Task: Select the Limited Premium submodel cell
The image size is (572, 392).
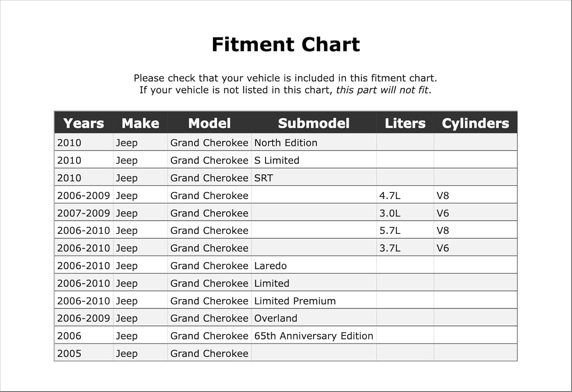Action: click(314, 300)
